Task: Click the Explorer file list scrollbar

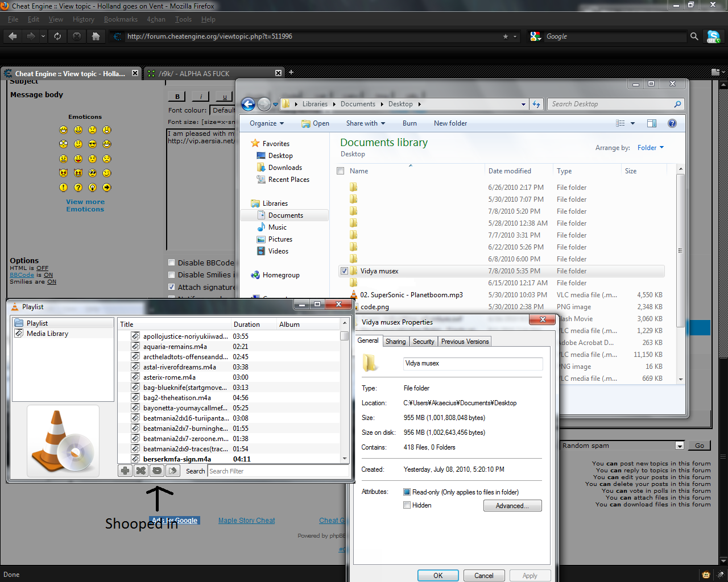Action: pyautogui.click(x=680, y=250)
